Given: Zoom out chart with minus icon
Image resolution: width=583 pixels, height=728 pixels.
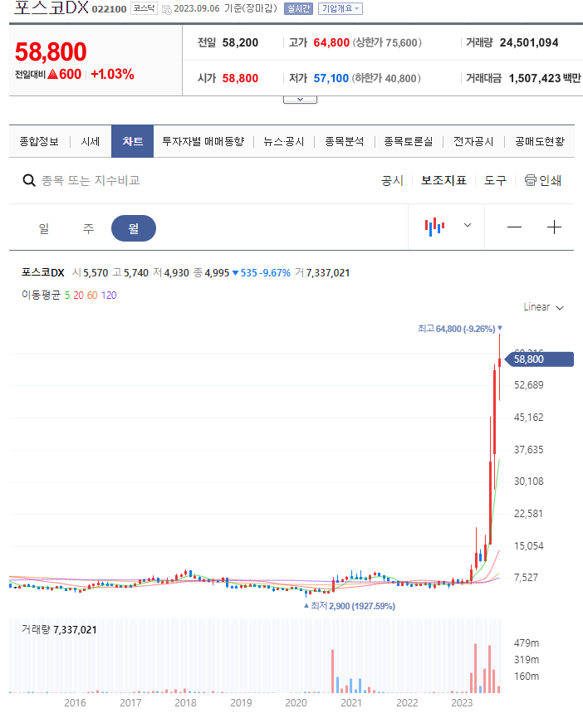Looking at the screenshot, I should pos(514,227).
